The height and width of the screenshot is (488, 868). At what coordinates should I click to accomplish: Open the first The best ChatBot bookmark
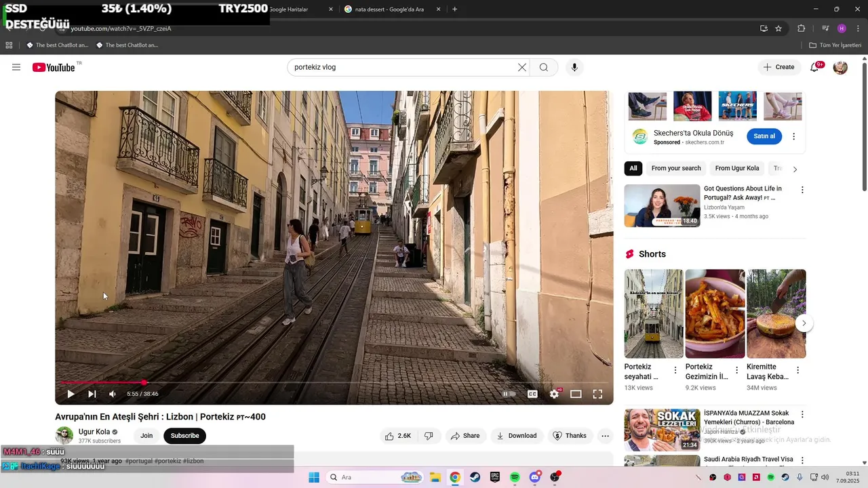(x=57, y=45)
